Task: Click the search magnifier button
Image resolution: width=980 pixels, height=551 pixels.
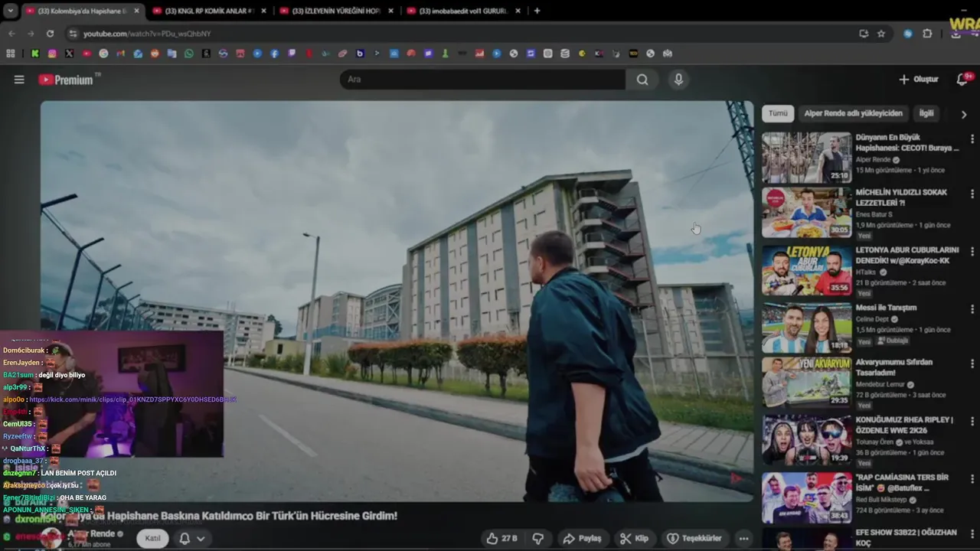Action: pos(642,80)
